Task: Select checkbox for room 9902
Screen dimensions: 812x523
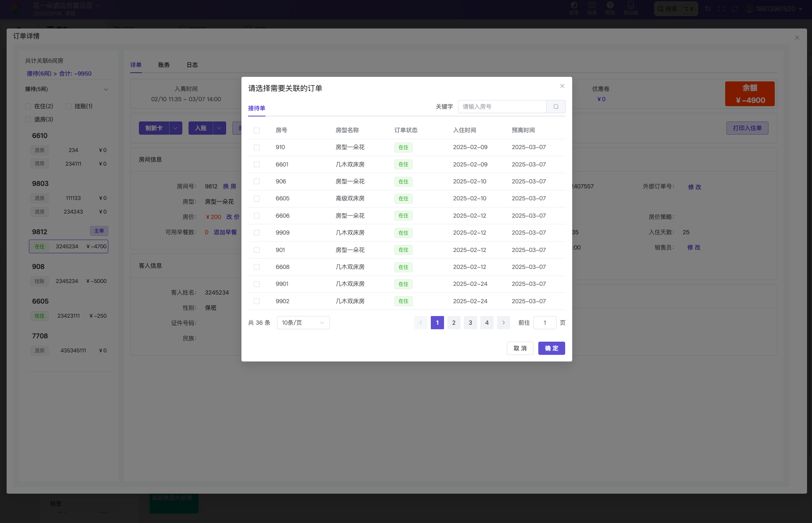Action: click(257, 301)
